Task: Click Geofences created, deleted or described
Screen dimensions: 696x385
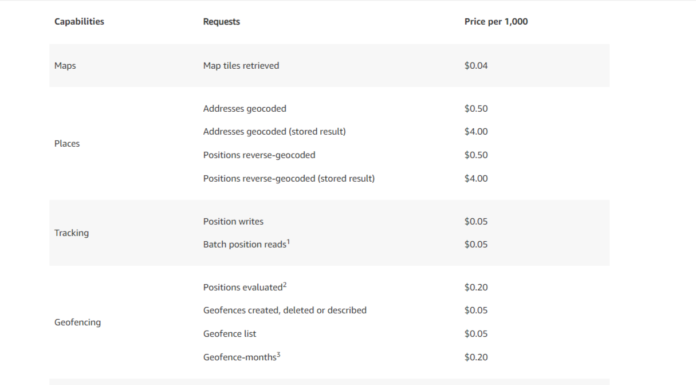Action: (x=285, y=310)
